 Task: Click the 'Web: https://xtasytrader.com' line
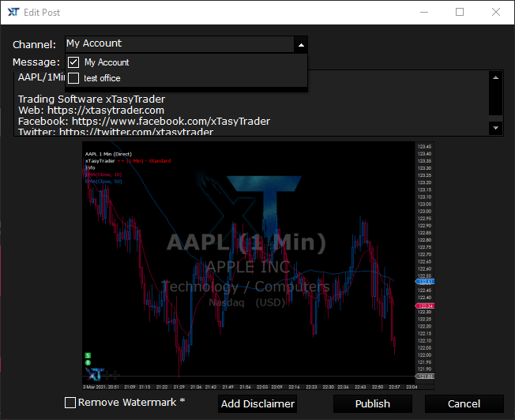point(91,111)
